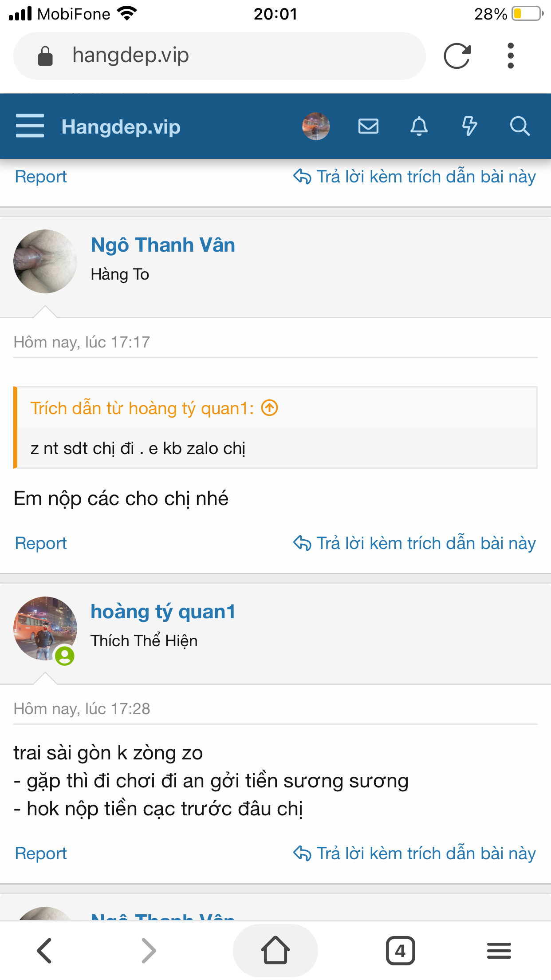This screenshot has width=551, height=980.
Task: Reload the page with the refresh icon
Action: pyautogui.click(x=457, y=56)
